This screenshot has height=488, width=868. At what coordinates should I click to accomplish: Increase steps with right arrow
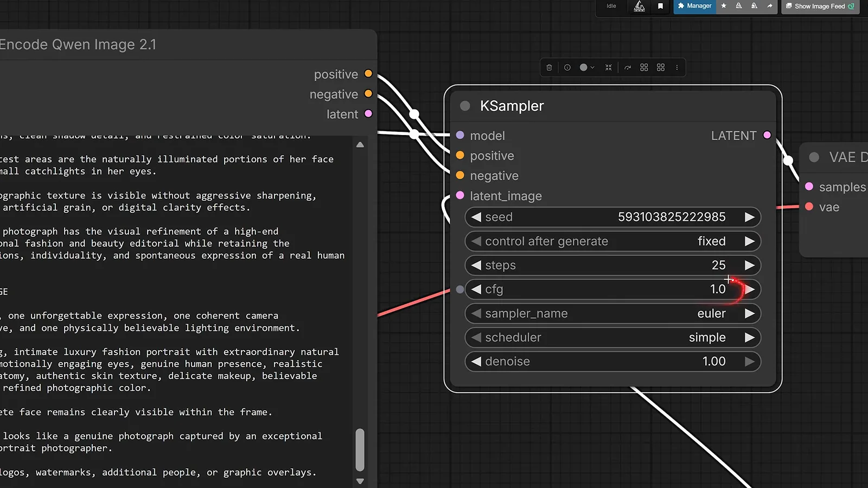pyautogui.click(x=750, y=265)
